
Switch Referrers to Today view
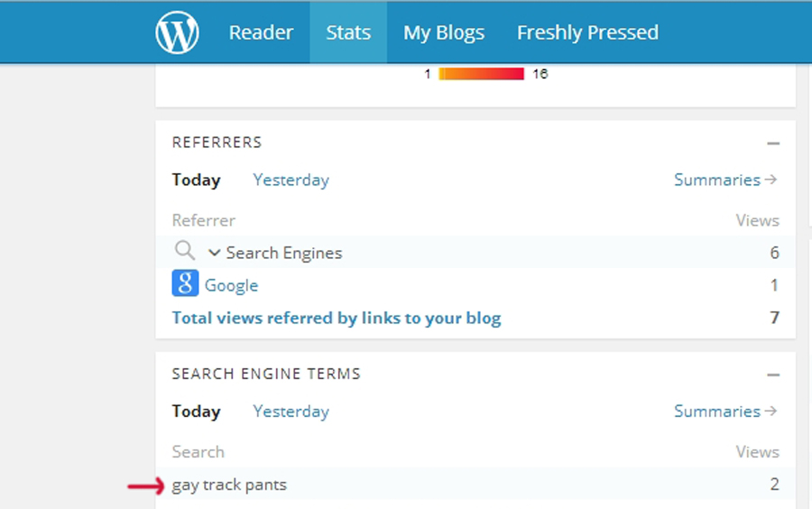196,180
